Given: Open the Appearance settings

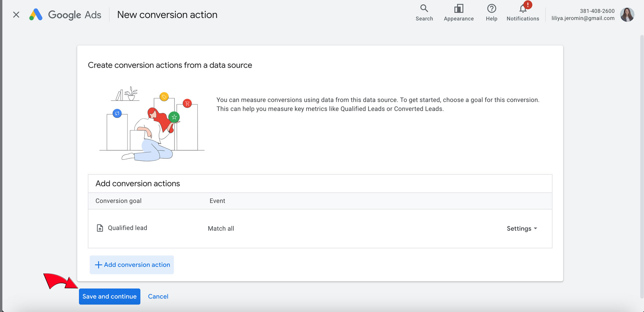Looking at the screenshot, I should 459,13.
